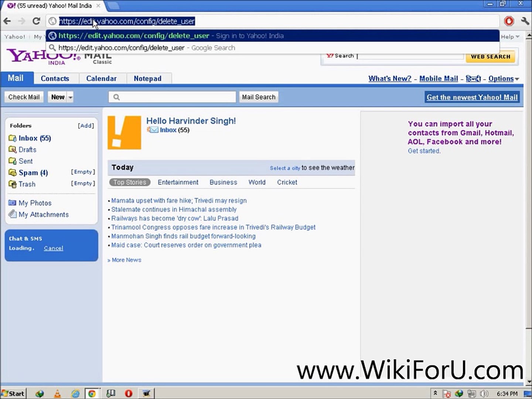Select the Top Stories news tab
This screenshot has height=399, width=532.
(130, 182)
